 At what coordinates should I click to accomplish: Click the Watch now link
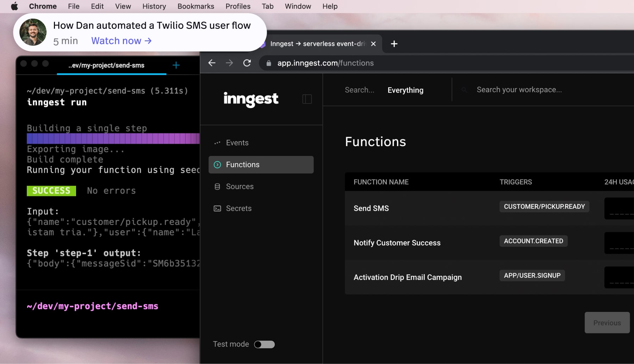click(x=121, y=41)
